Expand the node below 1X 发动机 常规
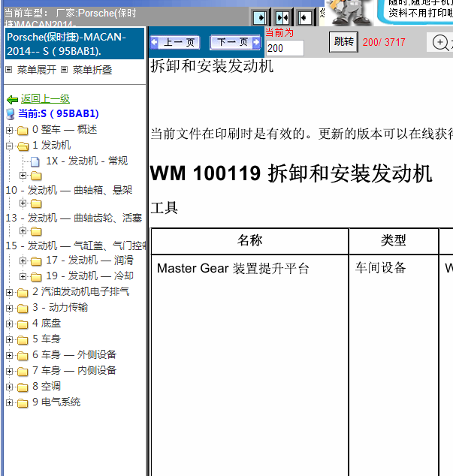Viewport: 453px width, 476px height. point(23,176)
